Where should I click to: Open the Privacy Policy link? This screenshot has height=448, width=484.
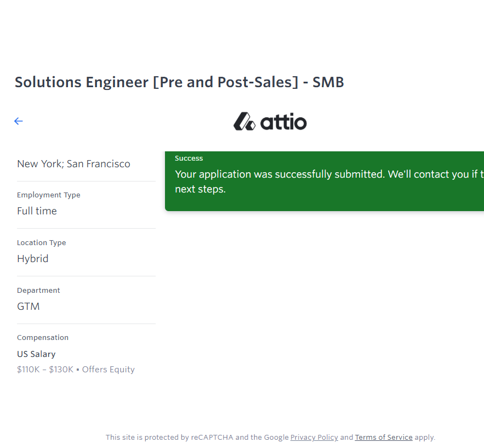click(314, 438)
